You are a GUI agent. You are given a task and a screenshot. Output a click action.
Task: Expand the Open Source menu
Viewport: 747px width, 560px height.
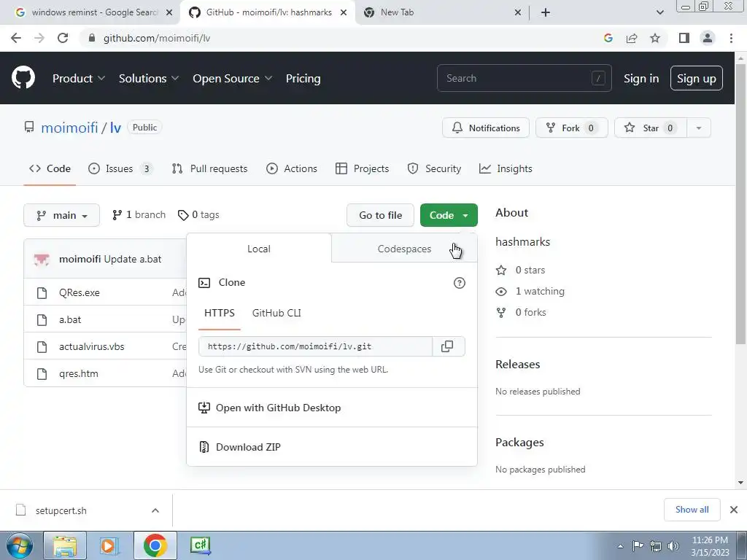point(233,79)
